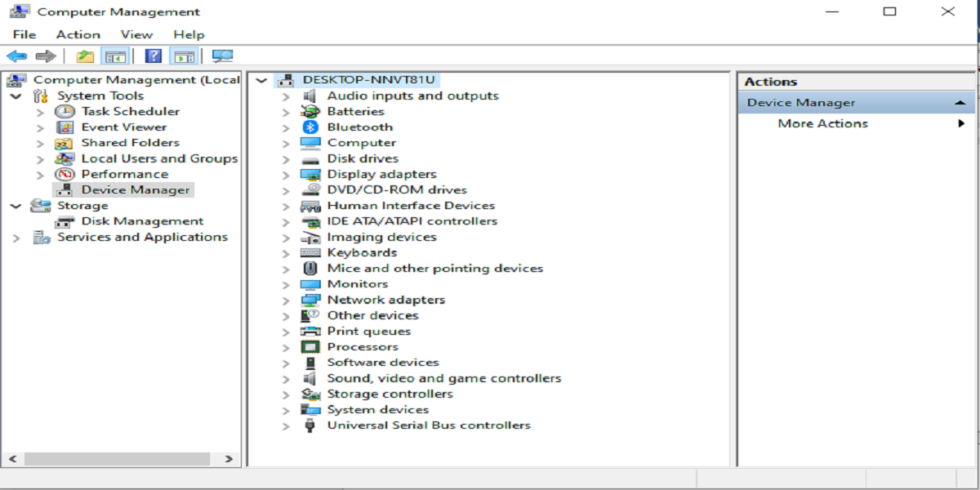980x490 pixels.
Task: Click the Processors chip icon
Action: click(x=310, y=347)
